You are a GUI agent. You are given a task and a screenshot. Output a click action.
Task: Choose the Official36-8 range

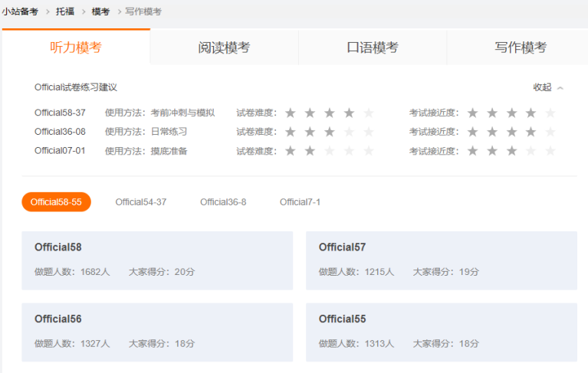[223, 202]
